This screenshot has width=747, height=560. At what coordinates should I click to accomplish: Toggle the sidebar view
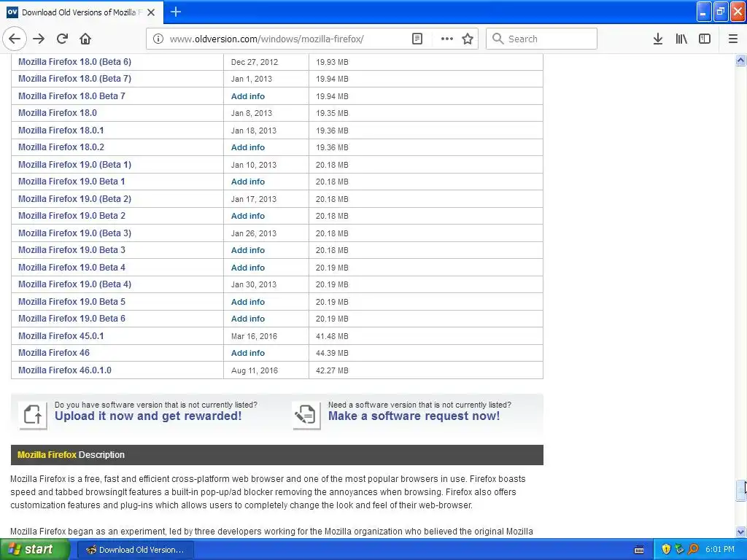point(705,39)
